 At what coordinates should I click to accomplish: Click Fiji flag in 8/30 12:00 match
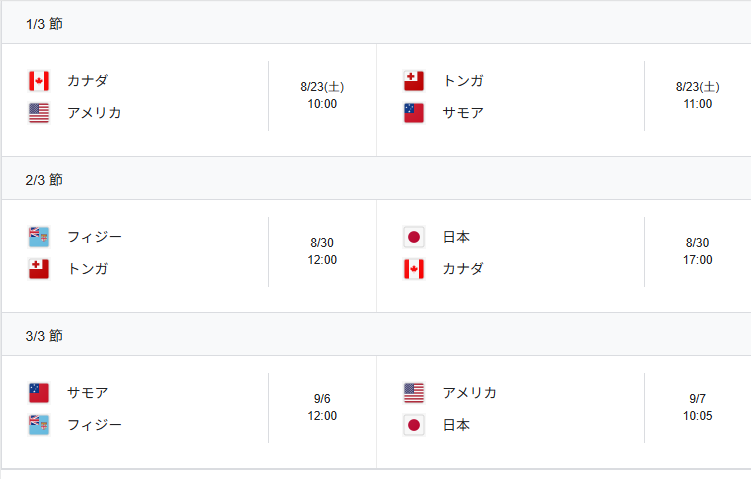pos(39,237)
